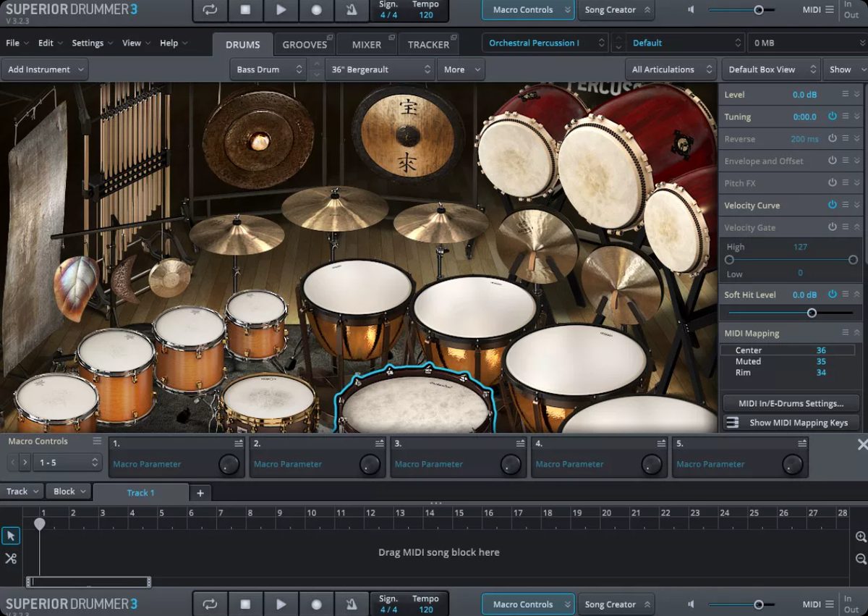Open MIDI In/E-Drums Settings
Screen dimensions: 868x616
point(791,403)
